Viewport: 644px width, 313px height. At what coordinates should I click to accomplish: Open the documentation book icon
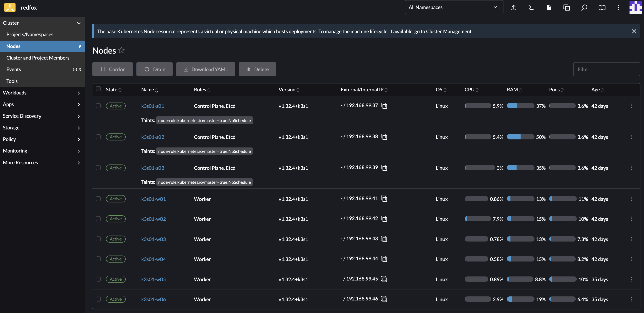(602, 7)
